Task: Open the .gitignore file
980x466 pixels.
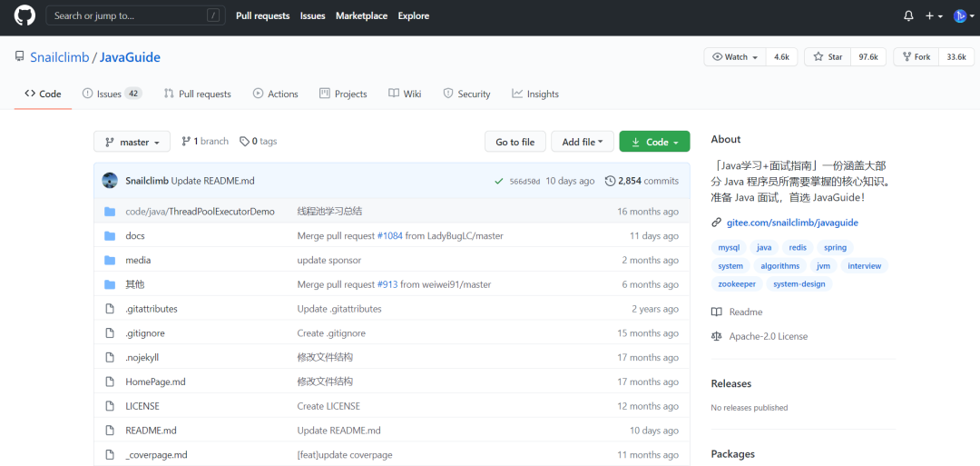Action: pos(145,333)
